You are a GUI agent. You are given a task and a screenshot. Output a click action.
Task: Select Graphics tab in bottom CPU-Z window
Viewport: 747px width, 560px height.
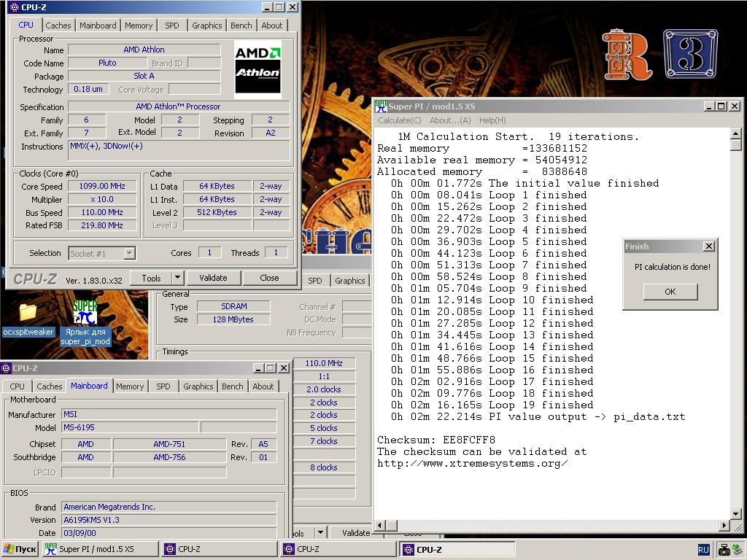click(x=198, y=386)
